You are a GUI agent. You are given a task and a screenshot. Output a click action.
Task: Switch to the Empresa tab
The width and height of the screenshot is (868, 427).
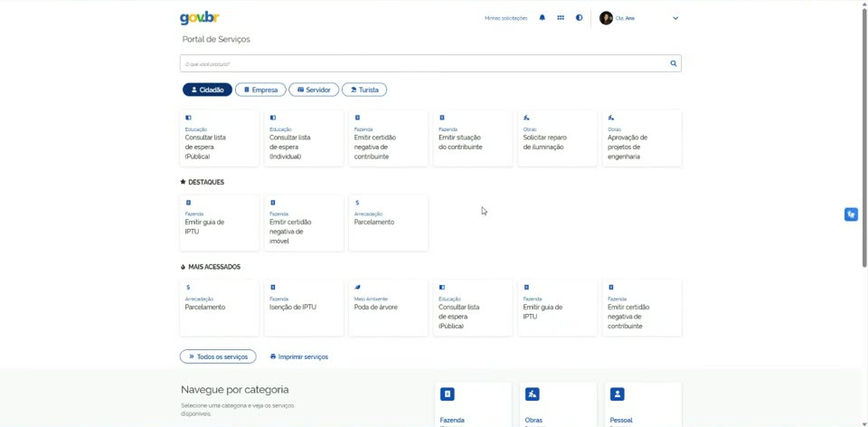click(x=260, y=90)
